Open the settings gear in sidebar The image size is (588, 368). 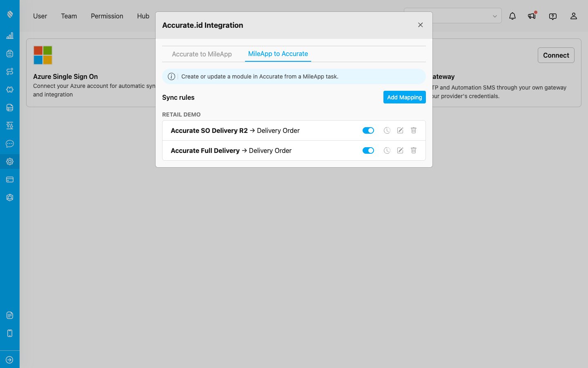tap(10, 162)
